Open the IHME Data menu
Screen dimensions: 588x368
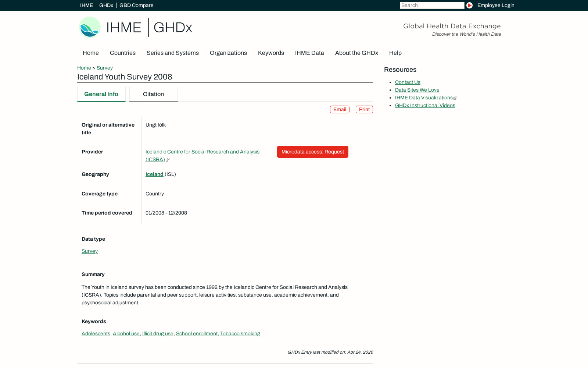[x=309, y=53]
